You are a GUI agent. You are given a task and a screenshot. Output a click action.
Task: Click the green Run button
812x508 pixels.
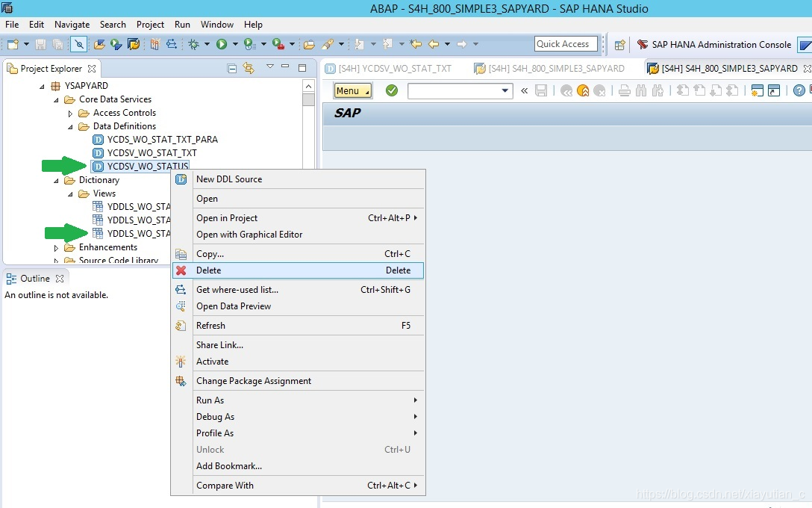pos(222,45)
